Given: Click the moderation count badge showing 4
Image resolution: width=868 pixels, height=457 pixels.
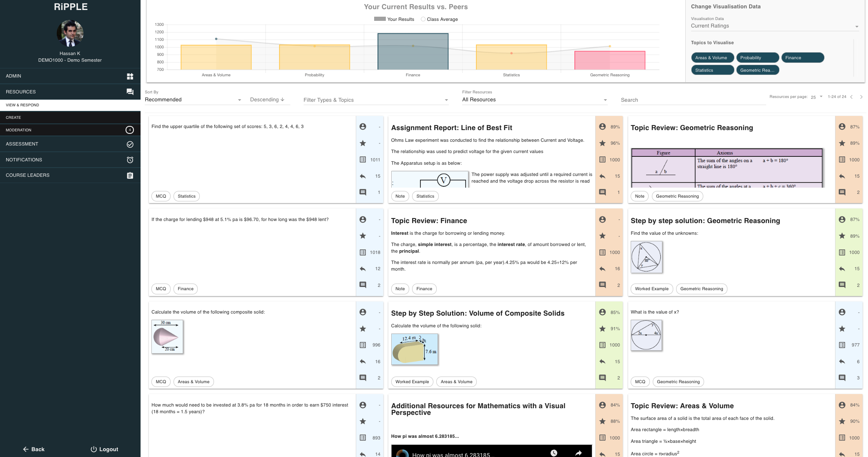Looking at the screenshot, I should click(130, 130).
